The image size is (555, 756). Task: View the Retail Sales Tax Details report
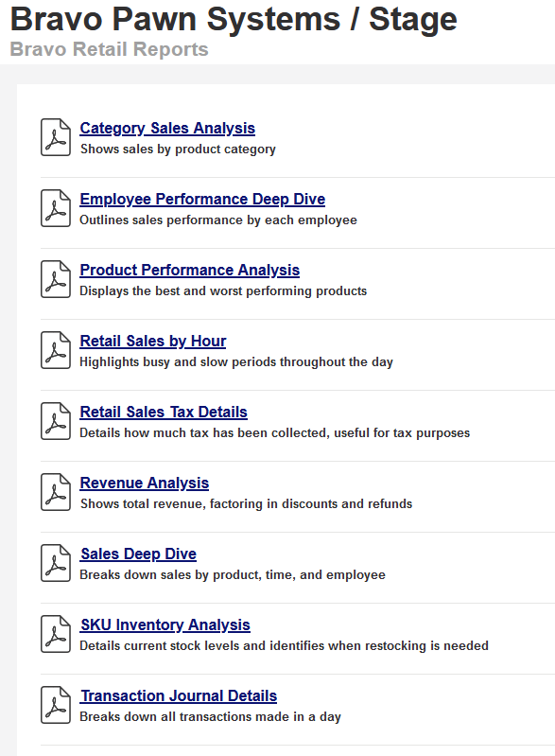pyautogui.click(x=164, y=412)
